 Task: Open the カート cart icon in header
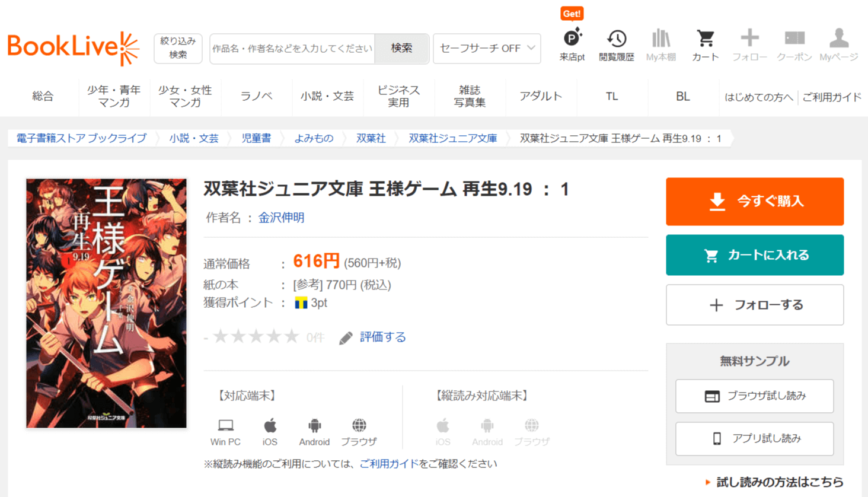tap(706, 44)
